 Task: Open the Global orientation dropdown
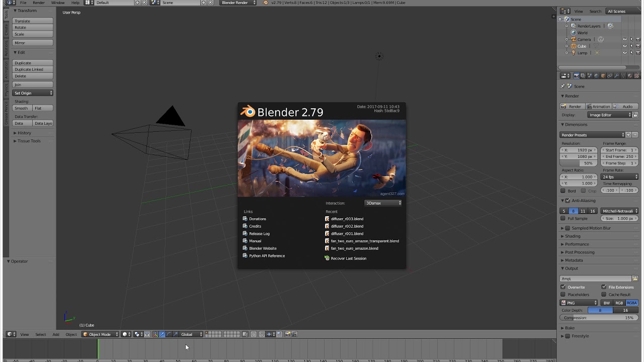192,334
